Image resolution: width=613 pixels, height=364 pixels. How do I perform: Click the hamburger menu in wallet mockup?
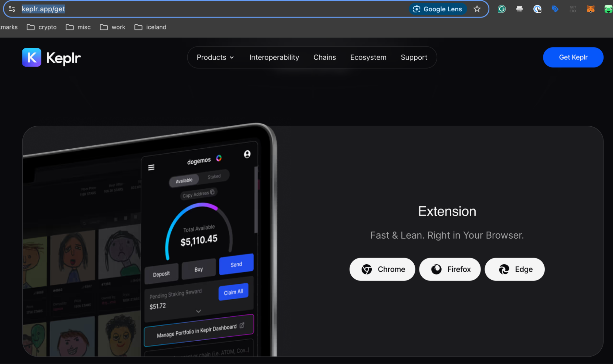coord(151,167)
